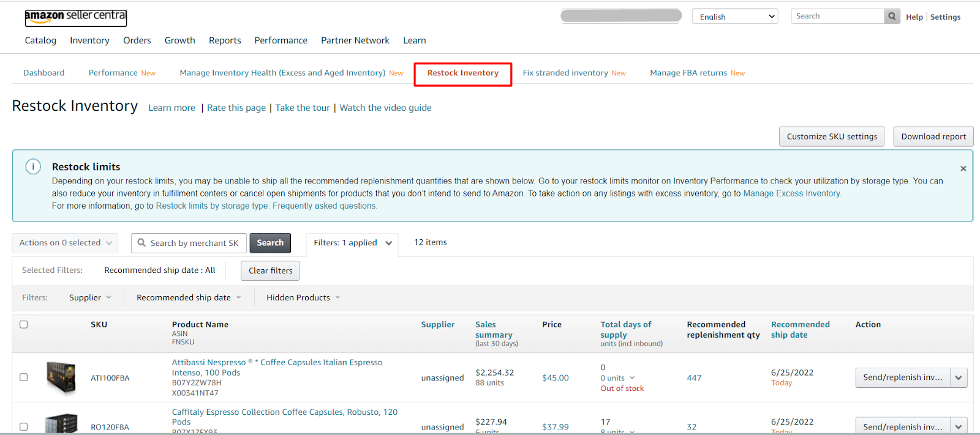The height and width of the screenshot is (435, 980).
Task: Click in the top Search field
Action: coord(837,17)
